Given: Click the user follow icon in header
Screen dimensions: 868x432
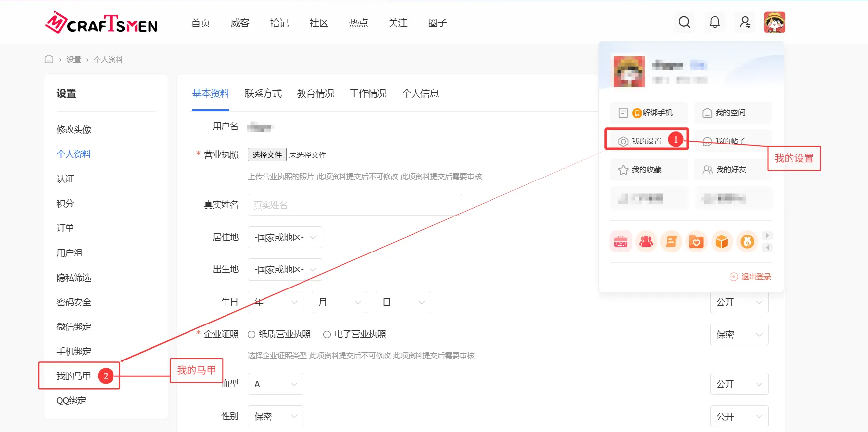Looking at the screenshot, I should (x=745, y=22).
